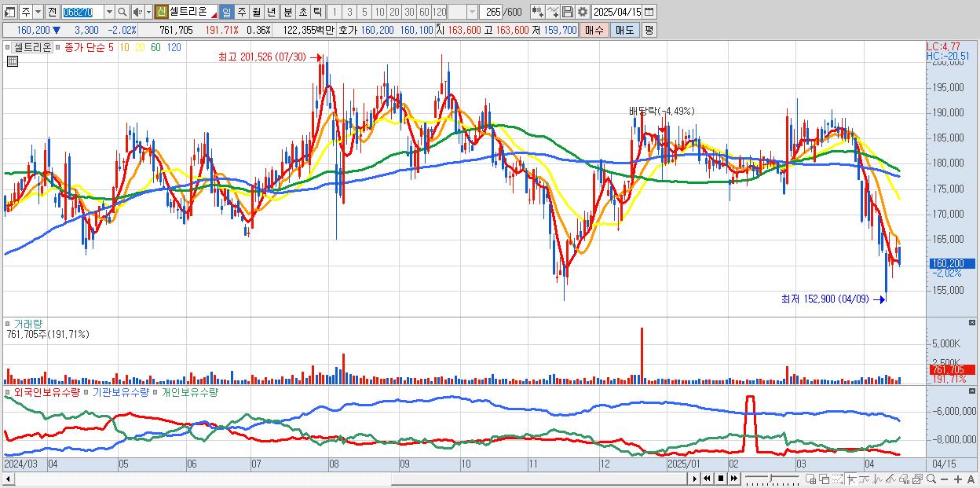Click the speaker sound icon in toolbar
The image size is (980, 488).
137,12
